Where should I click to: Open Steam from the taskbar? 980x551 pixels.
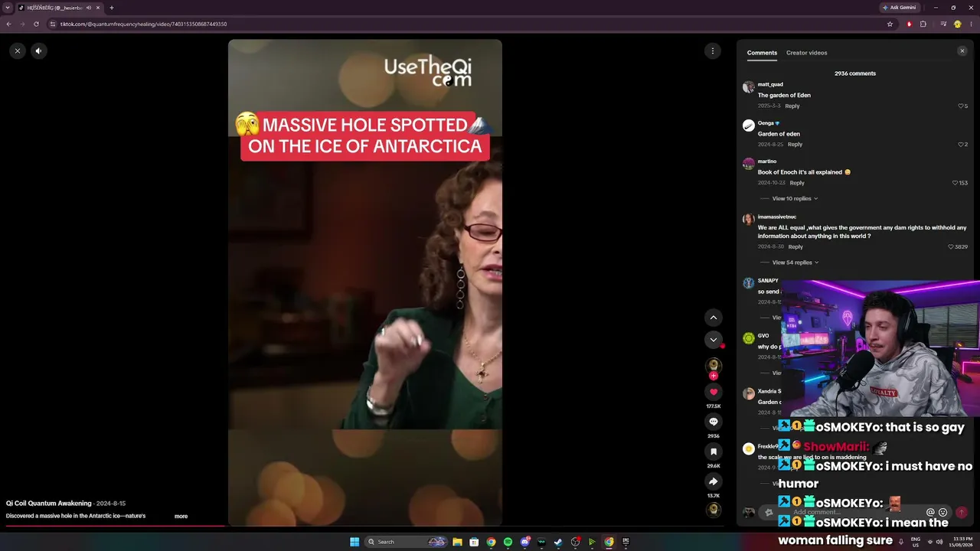coord(558,542)
